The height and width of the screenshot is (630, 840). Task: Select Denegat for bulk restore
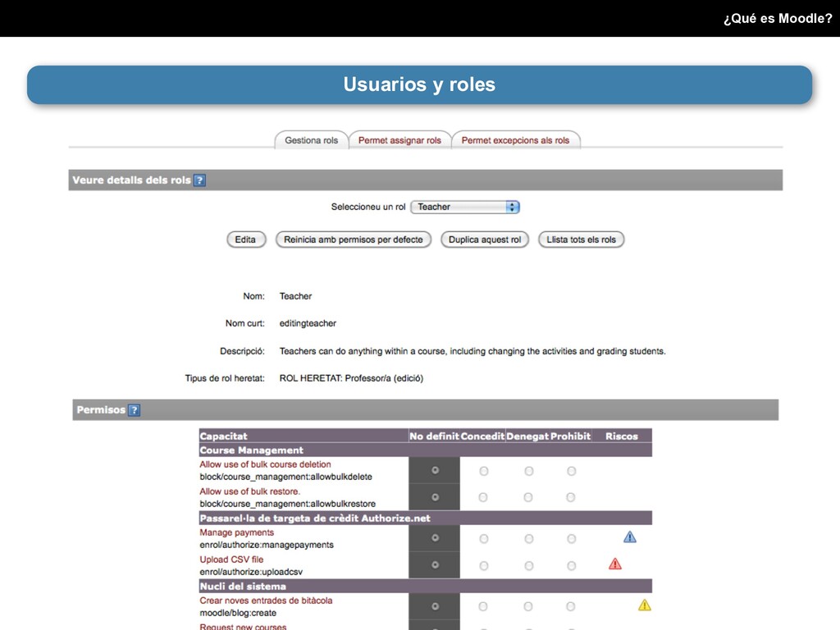coord(528,498)
